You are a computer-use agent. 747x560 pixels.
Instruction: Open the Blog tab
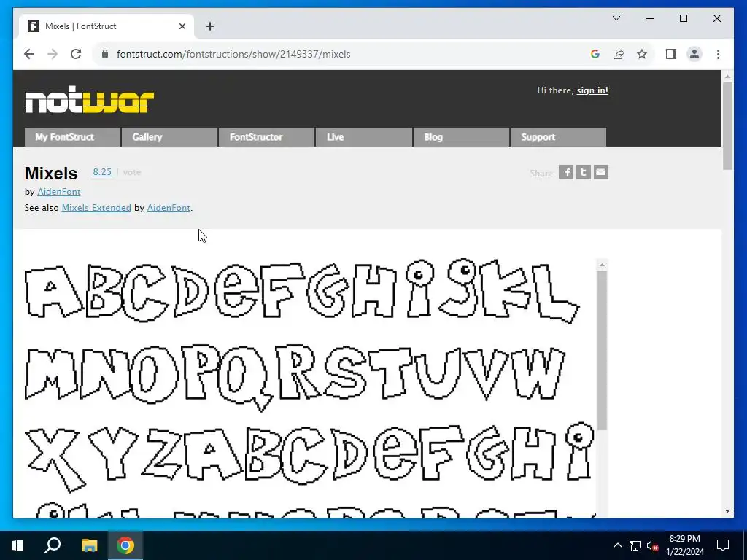pos(461,137)
